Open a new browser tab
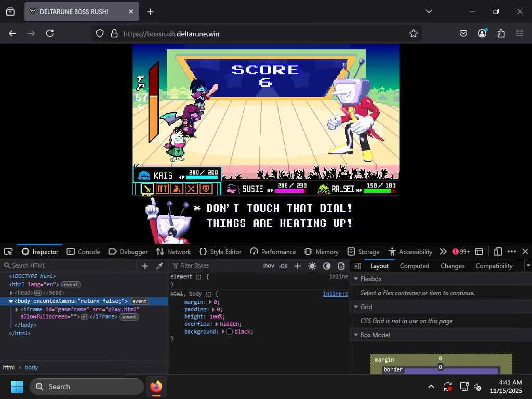 click(x=150, y=12)
